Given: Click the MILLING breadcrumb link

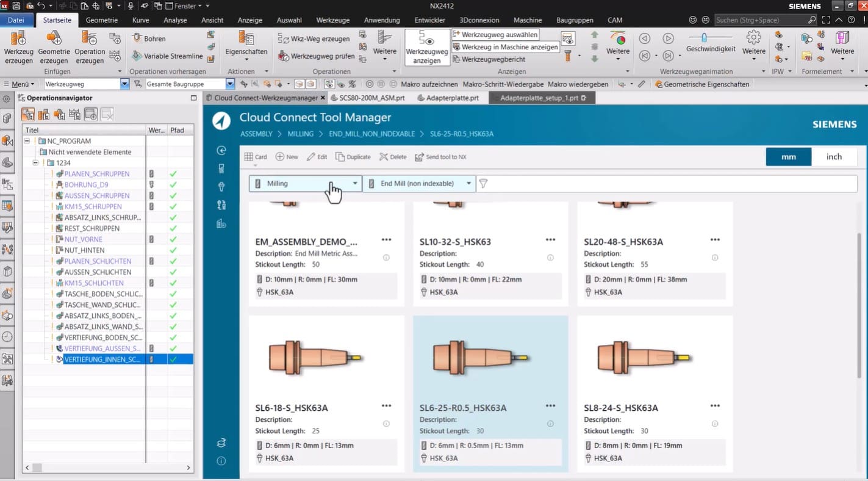Looking at the screenshot, I should [300, 134].
